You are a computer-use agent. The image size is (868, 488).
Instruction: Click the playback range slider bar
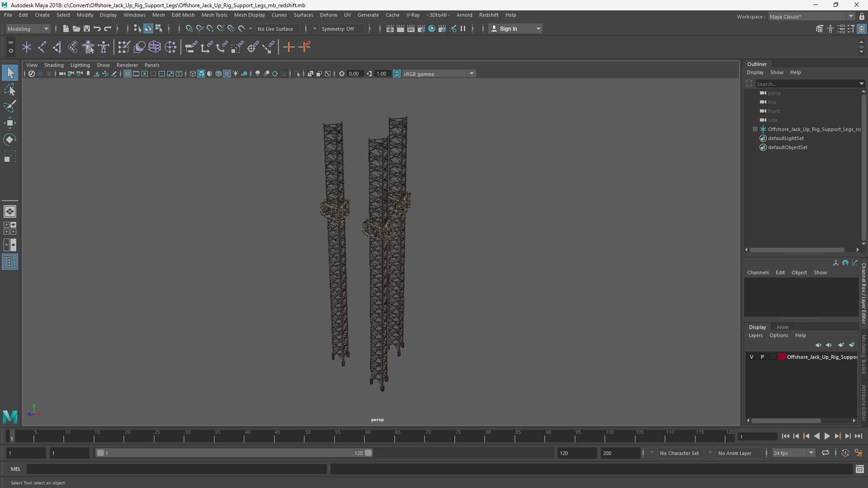point(234,453)
